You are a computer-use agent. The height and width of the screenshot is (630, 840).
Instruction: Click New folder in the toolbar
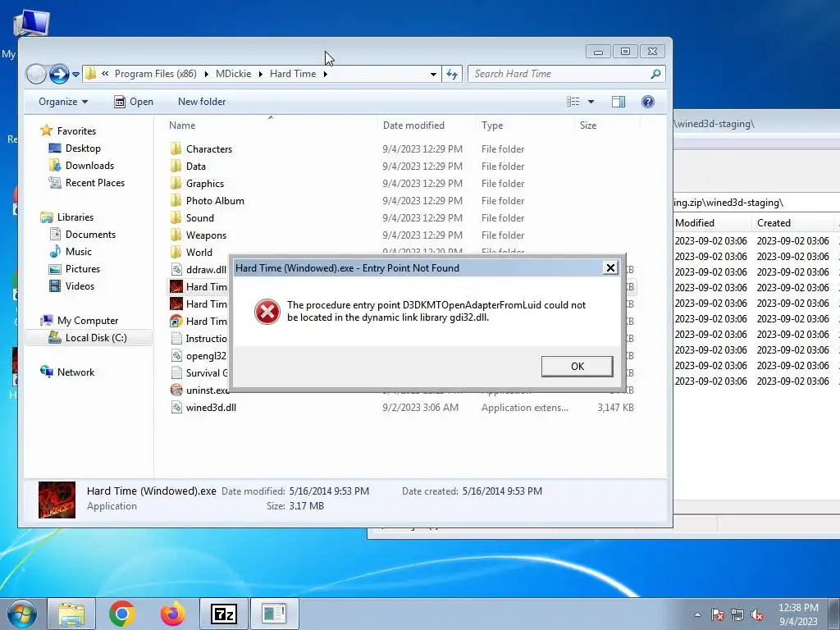coord(202,102)
